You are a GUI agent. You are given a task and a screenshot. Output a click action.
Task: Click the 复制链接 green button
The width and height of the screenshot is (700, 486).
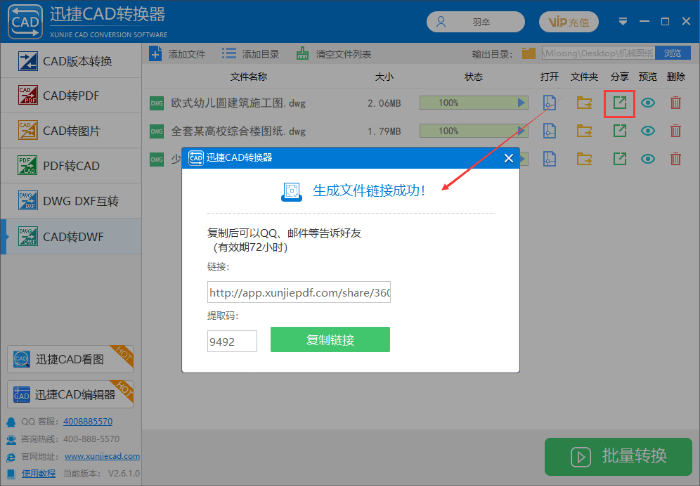tap(330, 340)
